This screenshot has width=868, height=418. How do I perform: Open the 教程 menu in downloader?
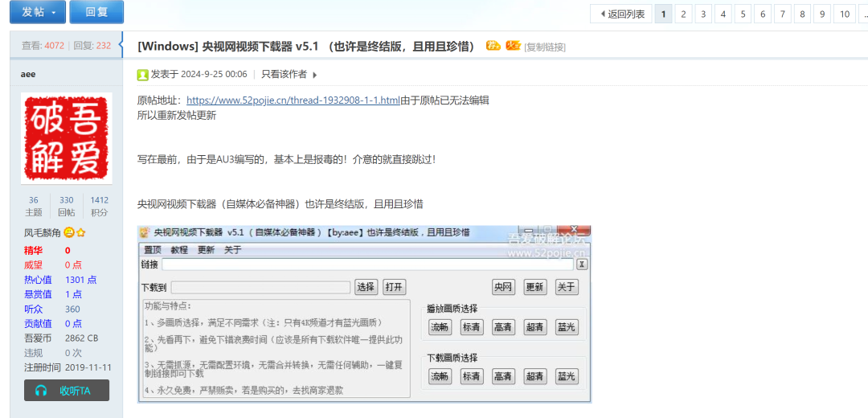click(178, 250)
